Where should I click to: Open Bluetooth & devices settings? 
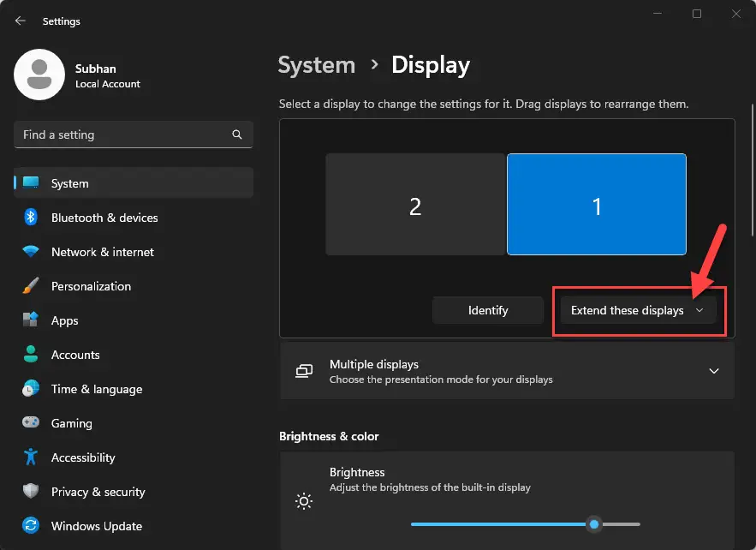pyautogui.click(x=134, y=217)
